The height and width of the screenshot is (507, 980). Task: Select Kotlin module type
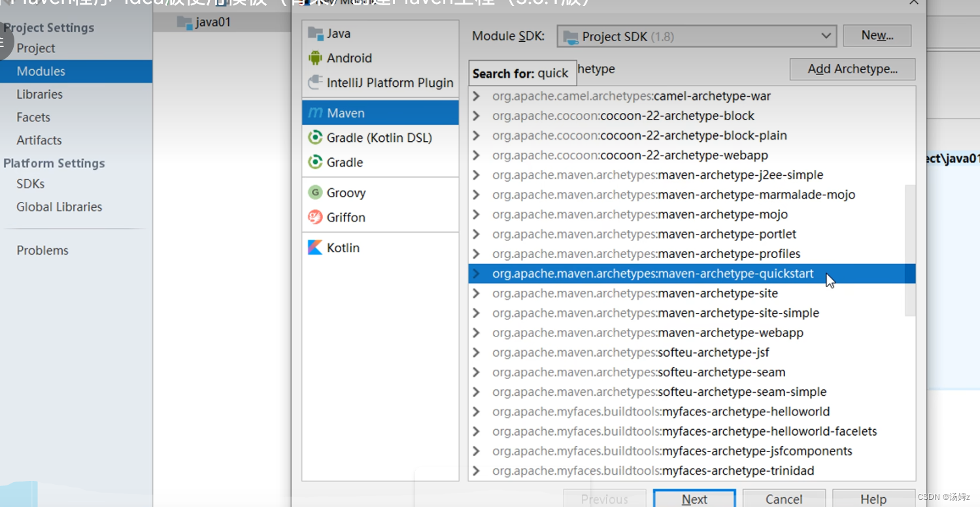click(380, 248)
